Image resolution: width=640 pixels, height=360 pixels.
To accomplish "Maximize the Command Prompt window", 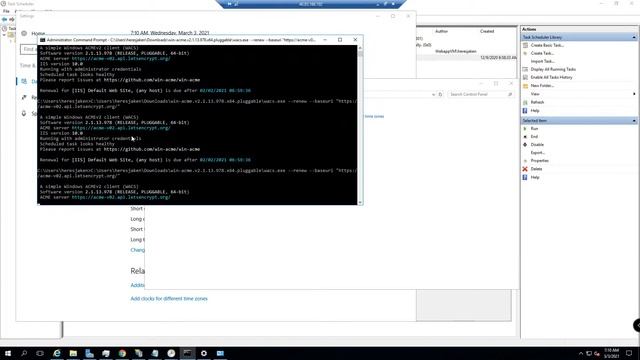I will pyautogui.click(x=340, y=40).
